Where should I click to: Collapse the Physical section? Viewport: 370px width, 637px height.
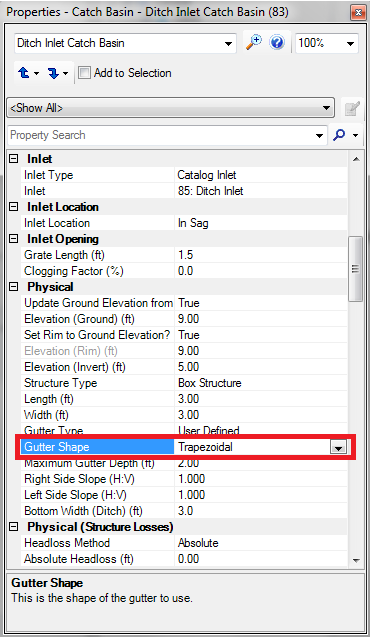coord(14,287)
